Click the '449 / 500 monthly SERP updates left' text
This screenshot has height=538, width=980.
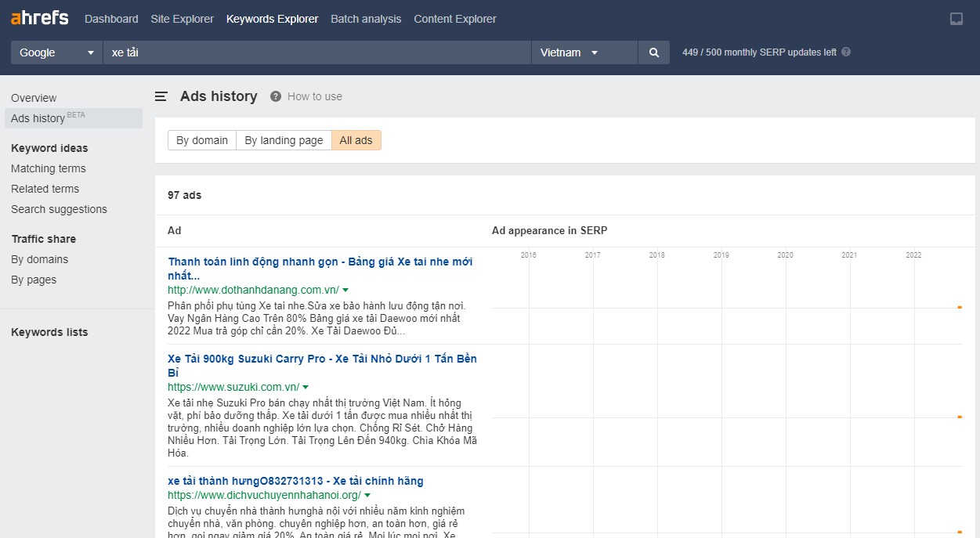pyautogui.click(x=759, y=52)
